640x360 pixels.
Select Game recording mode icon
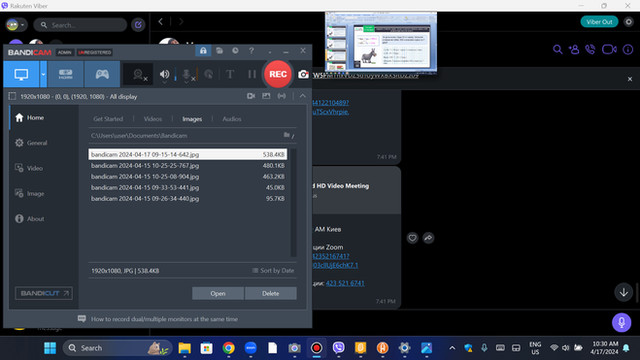tap(102, 74)
